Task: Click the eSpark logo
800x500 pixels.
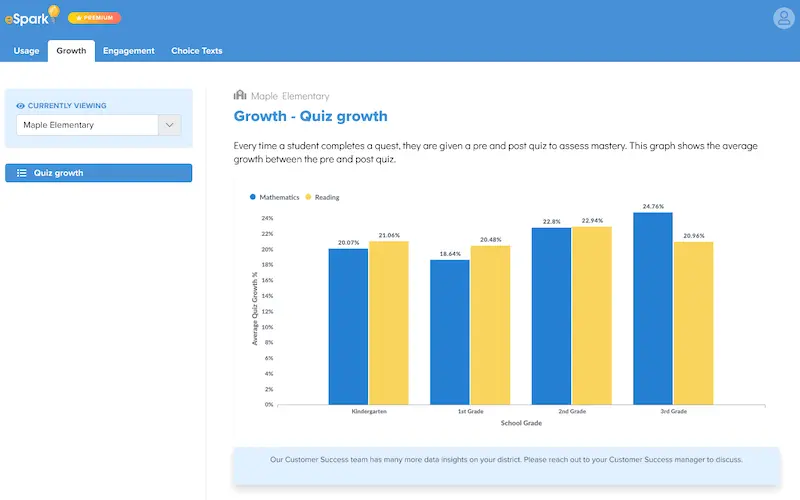Action: click(32, 16)
